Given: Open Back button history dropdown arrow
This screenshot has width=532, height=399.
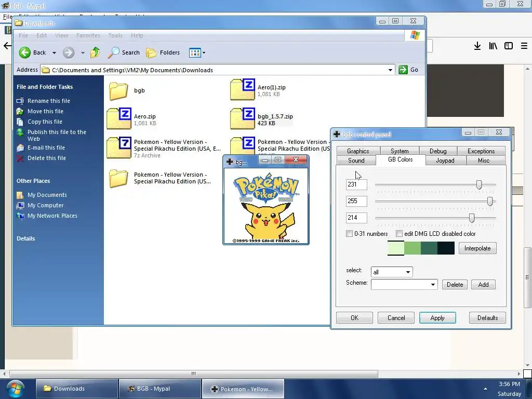Looking at the screenshot, I should coord(54,53).
